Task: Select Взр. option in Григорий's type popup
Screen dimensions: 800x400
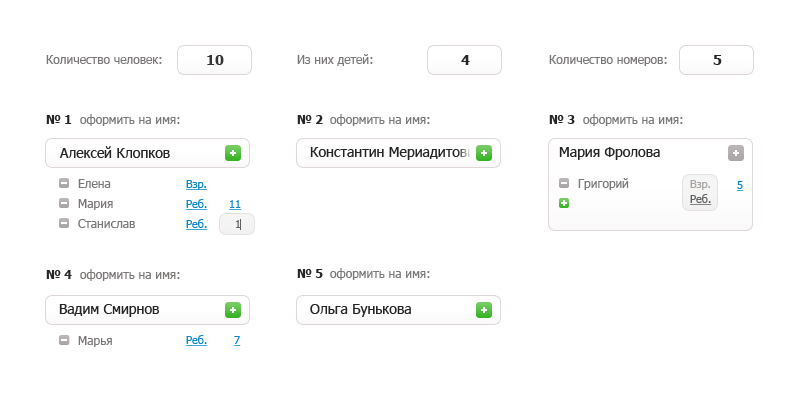Action: click(700, 185)
